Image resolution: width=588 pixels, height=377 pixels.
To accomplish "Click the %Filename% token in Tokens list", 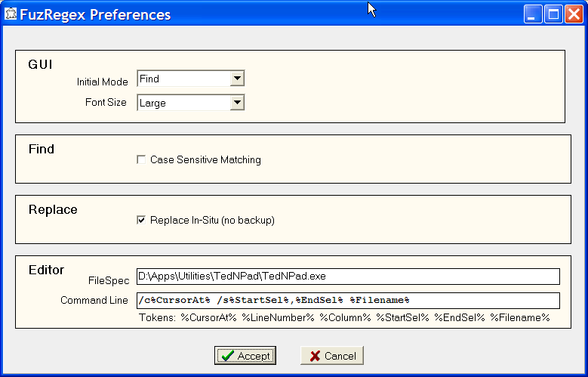I will (520, 318).
